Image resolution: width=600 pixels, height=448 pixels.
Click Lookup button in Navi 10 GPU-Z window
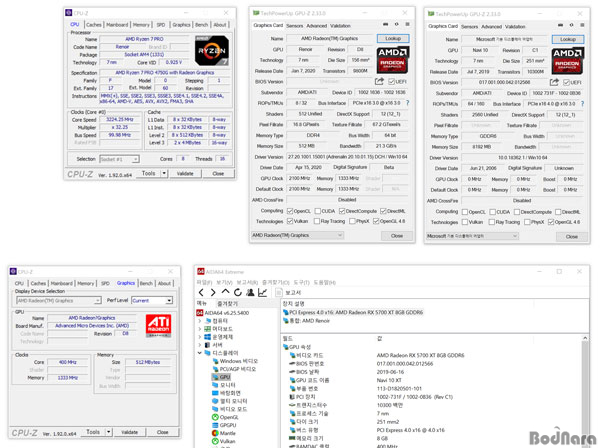click(x=568, y=39)
